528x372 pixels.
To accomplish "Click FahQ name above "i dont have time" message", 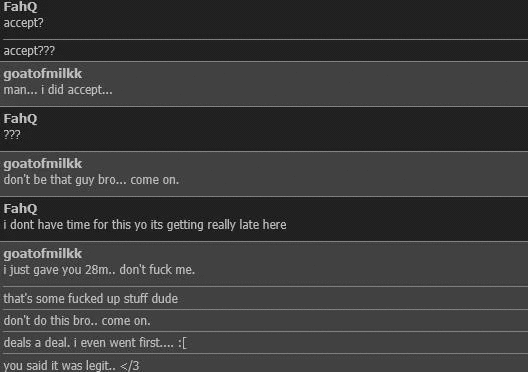I will click(20, 209).
